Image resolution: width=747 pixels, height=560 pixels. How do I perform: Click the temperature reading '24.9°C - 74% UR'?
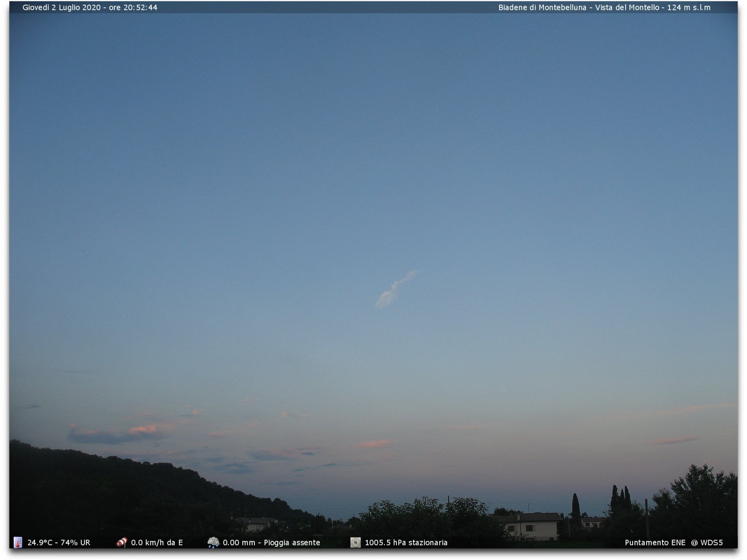pos(59,543)
